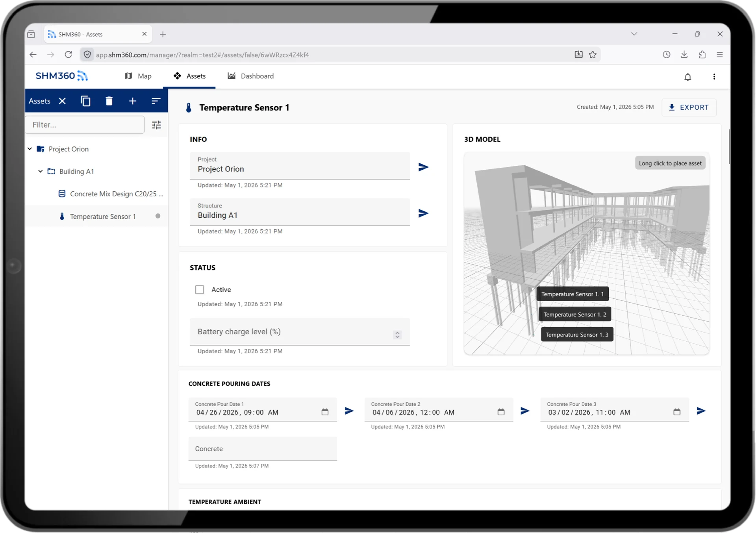Screen dimensions: 756x533
Task: Reload the page in the browser
Action: pos(69,55)
